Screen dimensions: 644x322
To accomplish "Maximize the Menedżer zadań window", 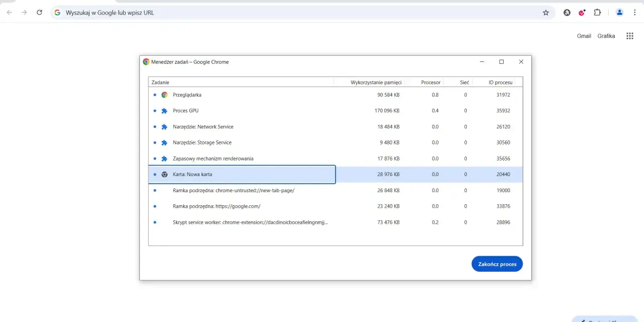I will coord(501,62).
